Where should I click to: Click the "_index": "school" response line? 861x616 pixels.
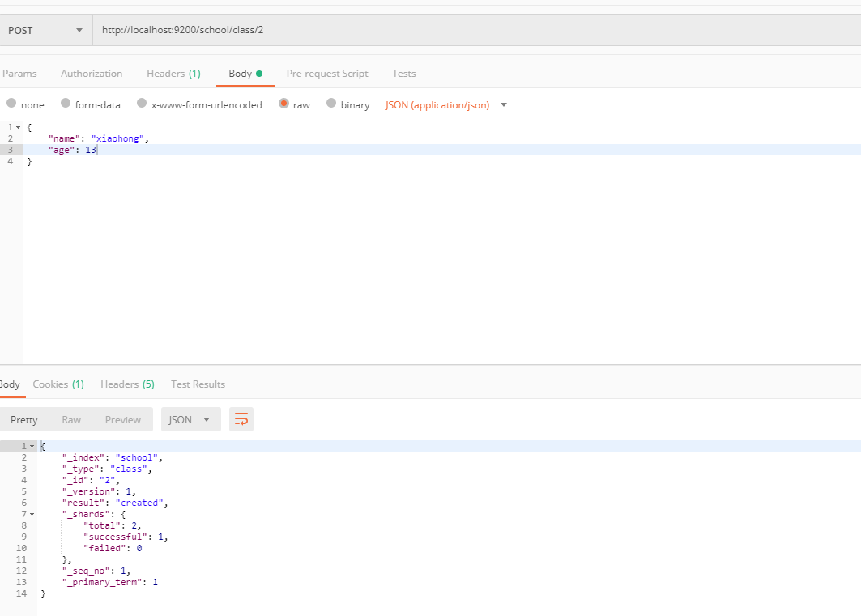click(112, 457)
